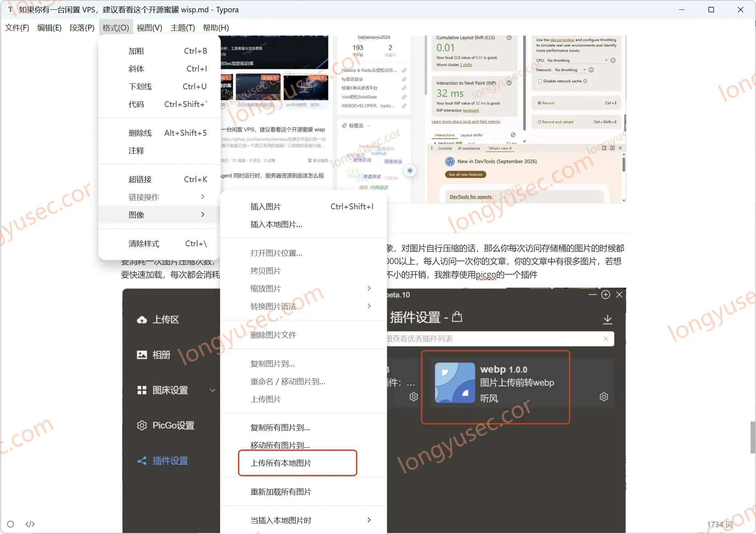Click the plus circle icon in PicGo title bar
The height and width of the screenshot is (534, 756).
tap(606, 295)
